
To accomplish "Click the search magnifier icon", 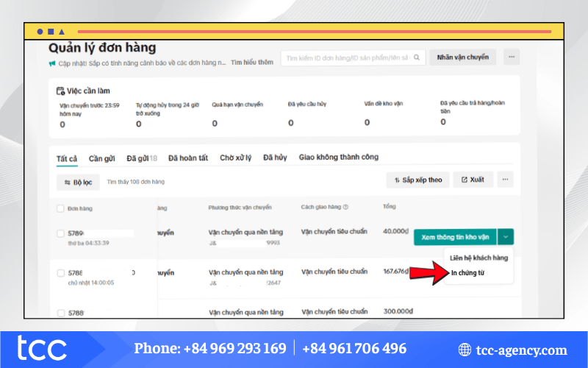I will tap(417, 57).
